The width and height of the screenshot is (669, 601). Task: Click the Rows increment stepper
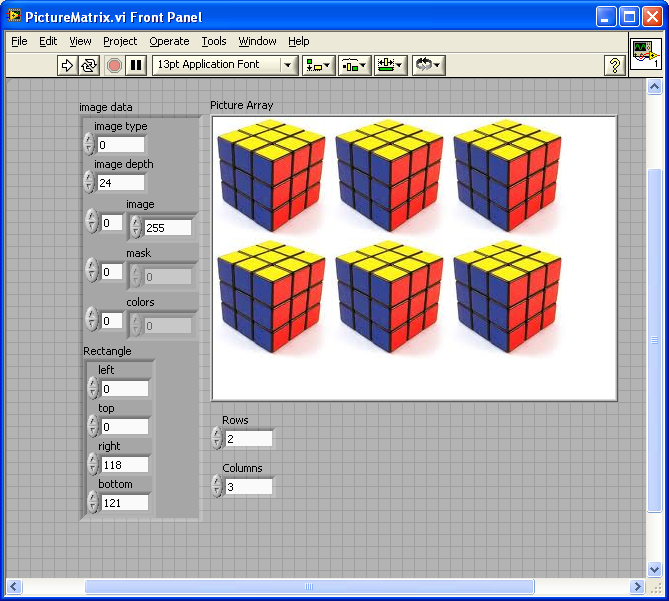coord(217,434)
